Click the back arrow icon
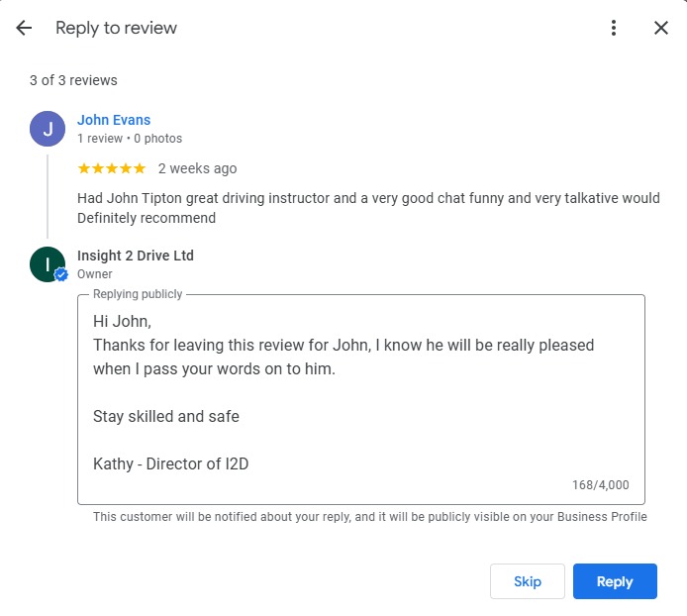This screenshot has width=687, height=616. (24, 28)
